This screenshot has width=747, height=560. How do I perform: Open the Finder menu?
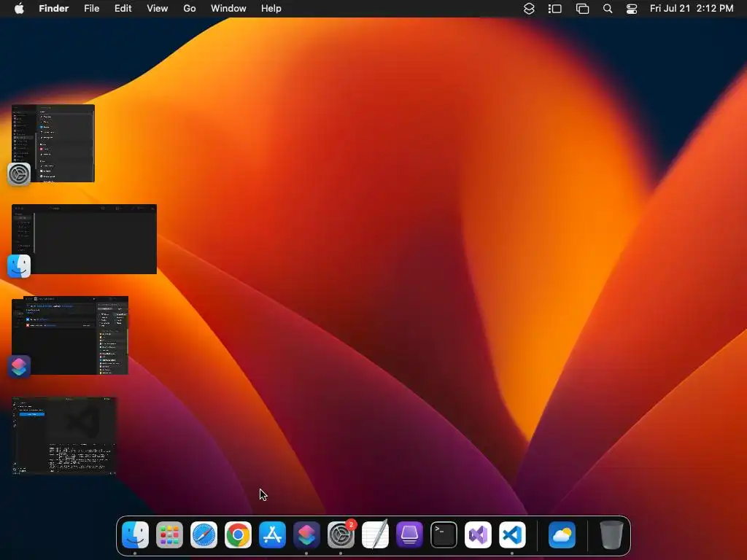[x=54, y=9]
